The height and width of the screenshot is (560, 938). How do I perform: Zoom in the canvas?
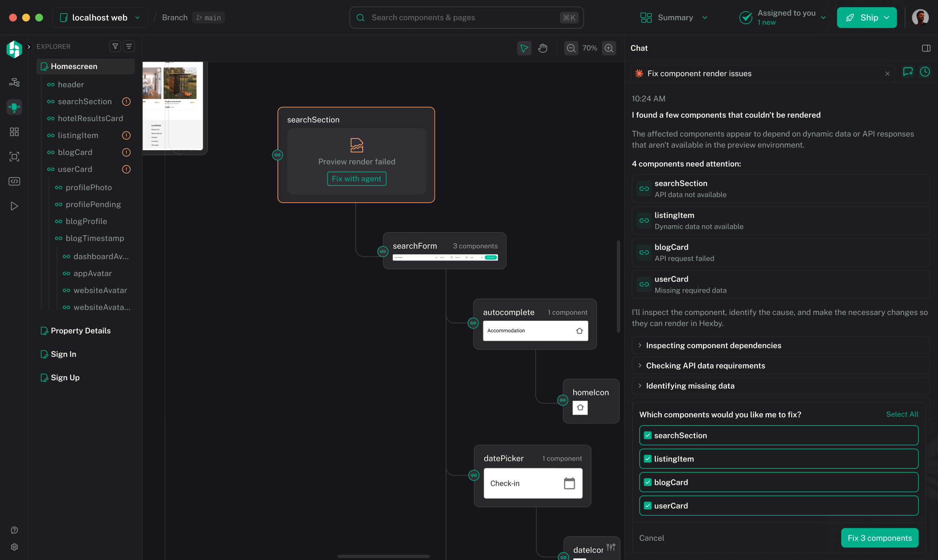609,48
